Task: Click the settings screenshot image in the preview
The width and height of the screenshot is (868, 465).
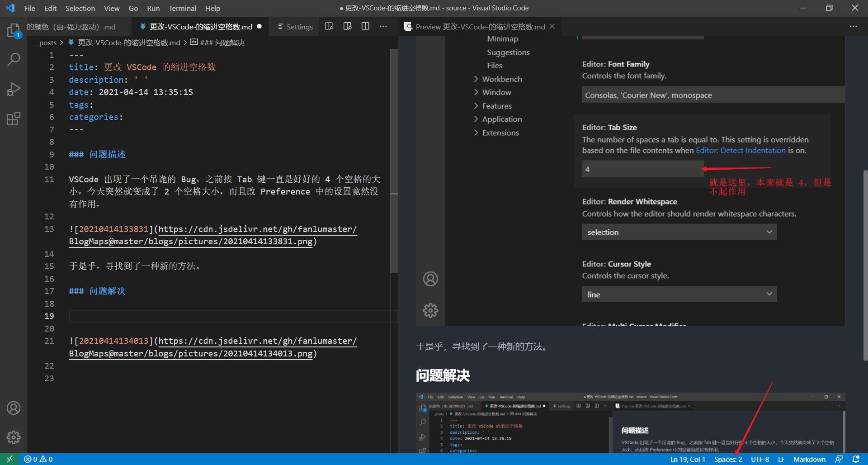Action: (630, 181)
